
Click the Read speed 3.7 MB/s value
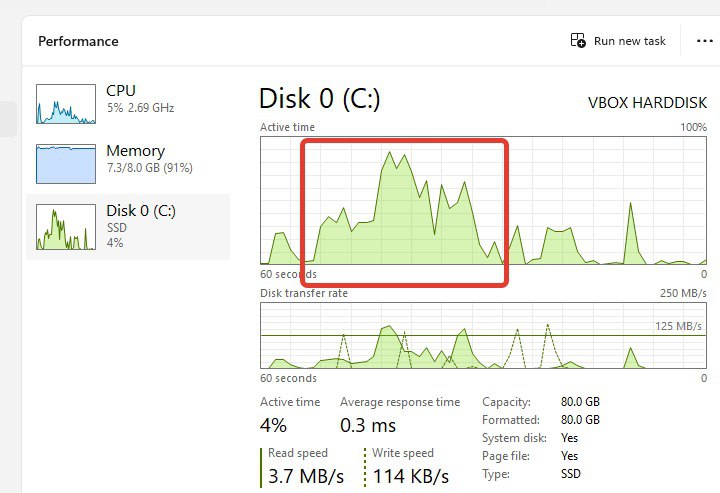pyautogui.click(x=306, y=476)
